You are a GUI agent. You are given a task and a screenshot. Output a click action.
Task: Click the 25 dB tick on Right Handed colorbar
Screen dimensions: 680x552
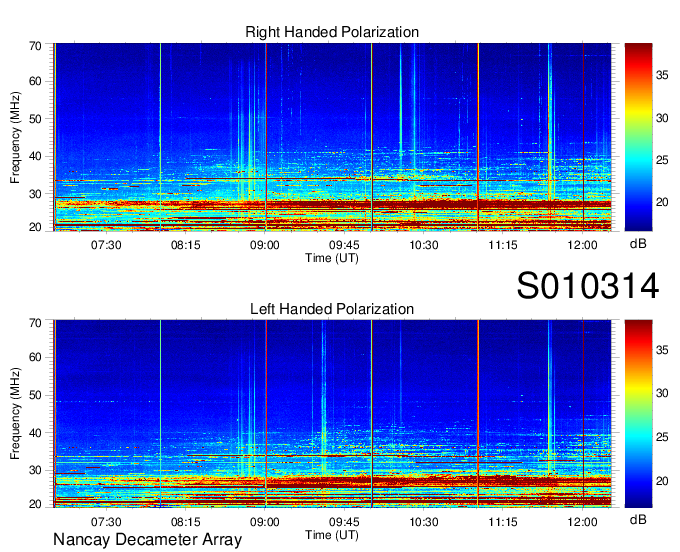pos(662,160)
